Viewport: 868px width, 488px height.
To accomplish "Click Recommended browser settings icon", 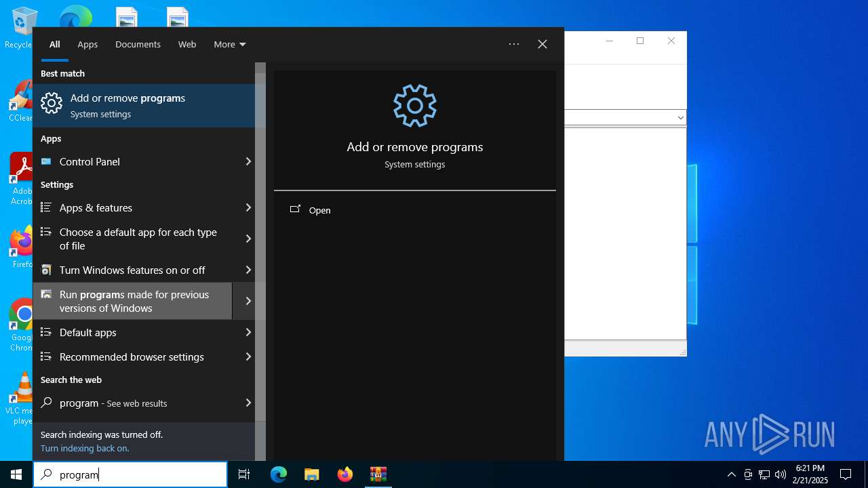I will click(46, 357).
